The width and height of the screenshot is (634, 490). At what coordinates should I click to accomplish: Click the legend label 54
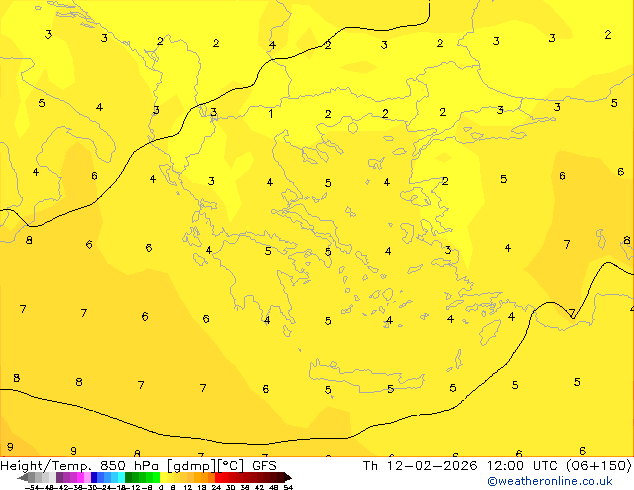coord(287,487)
